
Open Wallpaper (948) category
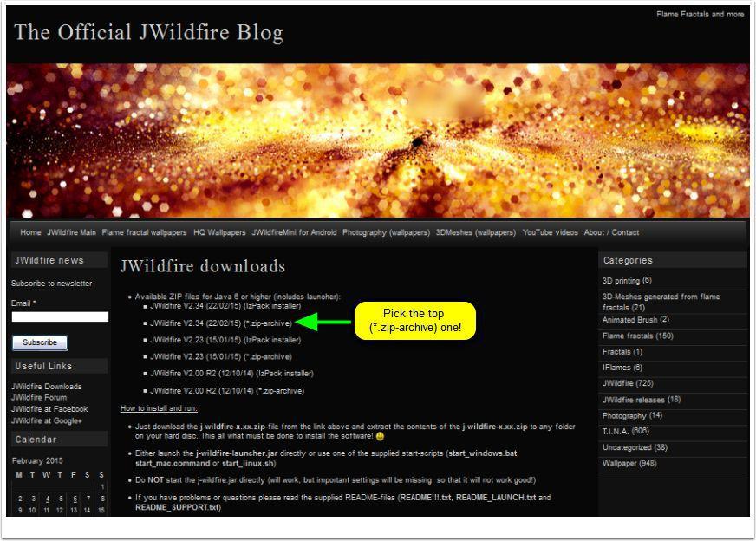click(629, 463)
